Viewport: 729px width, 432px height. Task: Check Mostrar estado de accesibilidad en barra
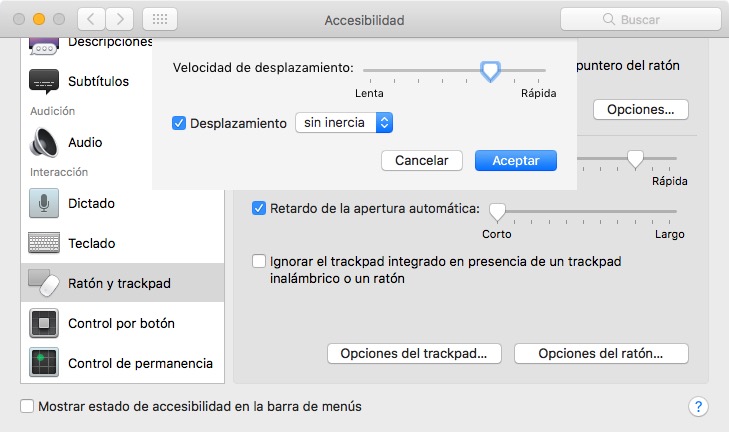27,406
